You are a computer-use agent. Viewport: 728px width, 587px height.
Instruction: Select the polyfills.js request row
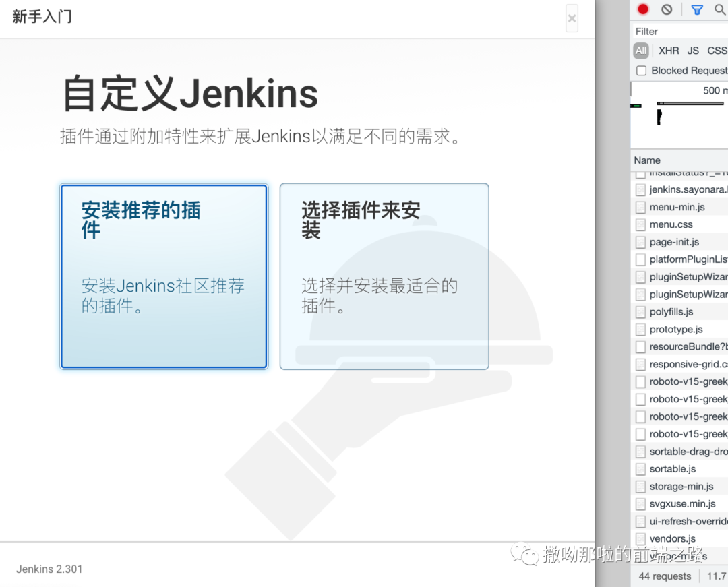tap(679, 312)
